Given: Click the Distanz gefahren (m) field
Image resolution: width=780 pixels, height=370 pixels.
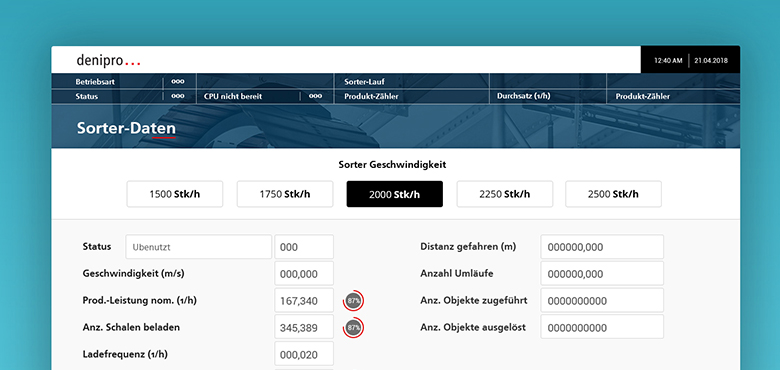Looking at the screenshot, I should 602,247.
